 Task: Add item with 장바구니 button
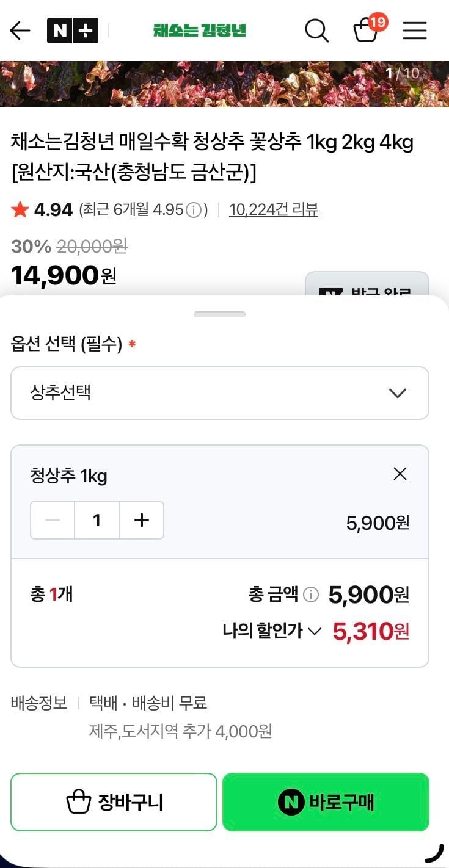coord(114,802)
